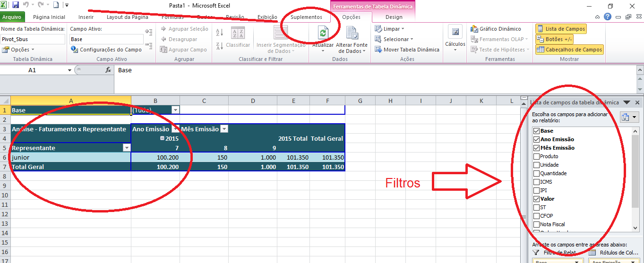Screen dimensions: 644x263
Task: Open the Arquivo menu tab
Action: tap(13, 17)
